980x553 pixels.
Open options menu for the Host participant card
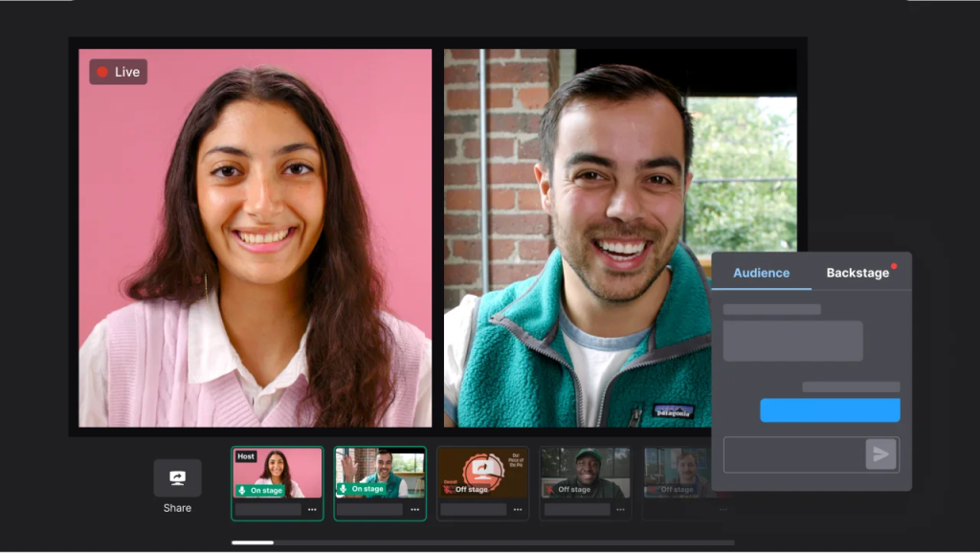[312, 510]
